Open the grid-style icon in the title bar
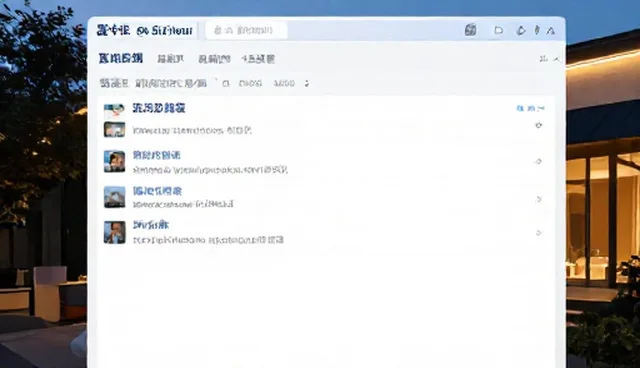Image resolution: width=640 pixels, height=368 pixels. coord(471,30)
